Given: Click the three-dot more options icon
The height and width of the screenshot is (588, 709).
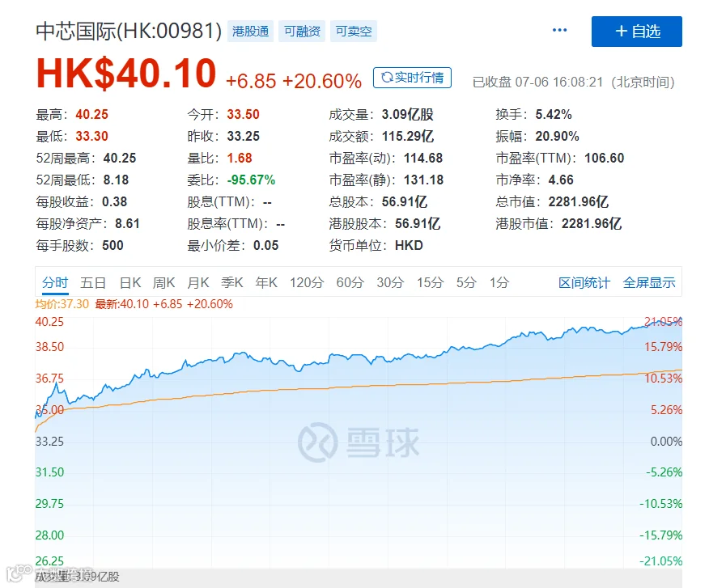Looking at the screenshot, I should click(559, 30).
